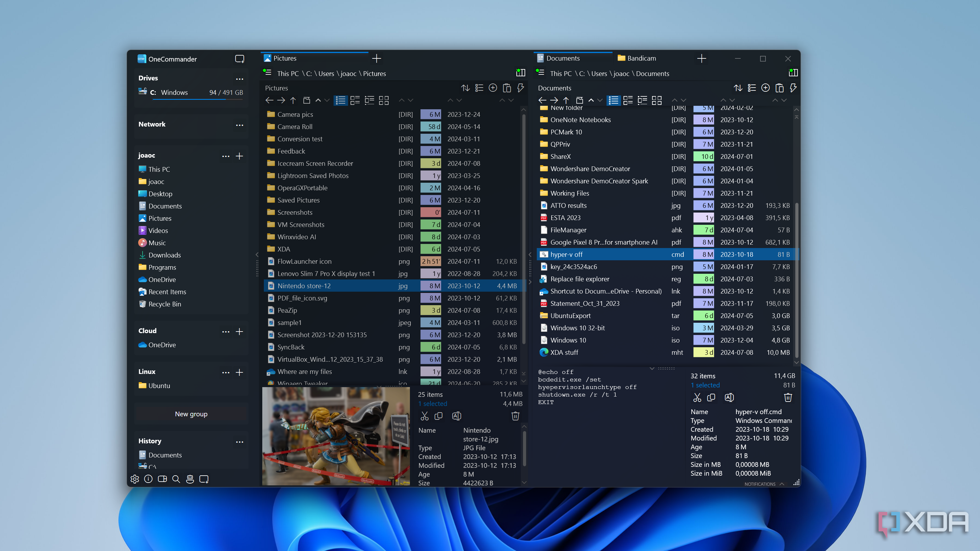
Task: Click New group button in sidebar
Action: (x=191, y=414)
